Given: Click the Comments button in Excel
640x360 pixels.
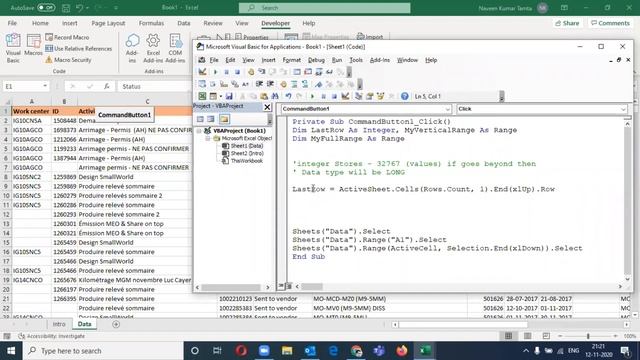Looking at the screenshot, I should pos(611,23).
